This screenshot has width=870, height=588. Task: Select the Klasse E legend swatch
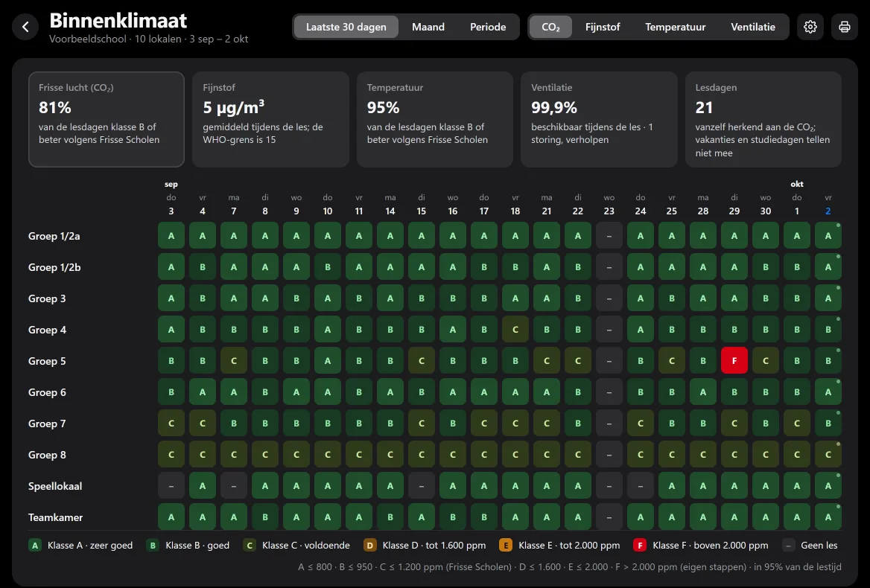[x=506, y=546]
